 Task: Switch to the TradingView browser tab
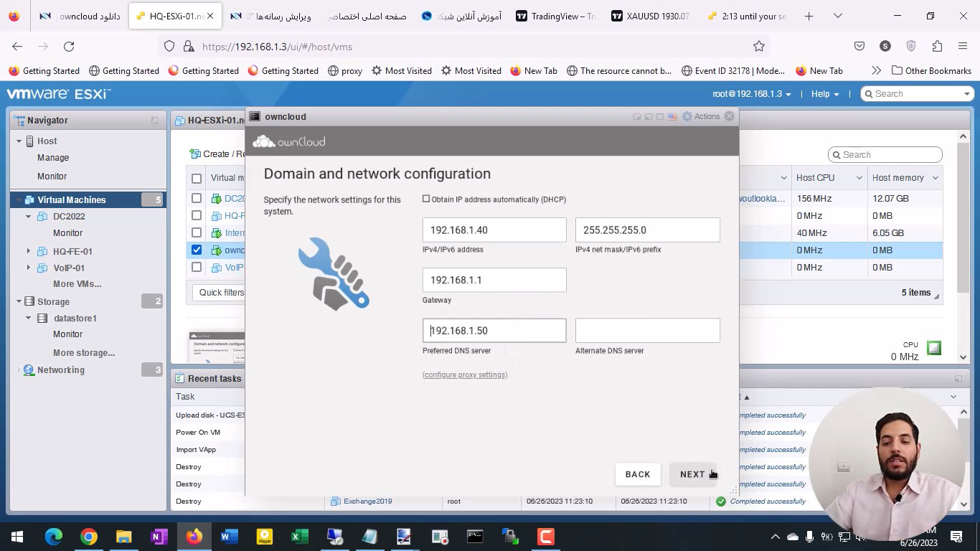pyautogui.click(x=556, y=16)
